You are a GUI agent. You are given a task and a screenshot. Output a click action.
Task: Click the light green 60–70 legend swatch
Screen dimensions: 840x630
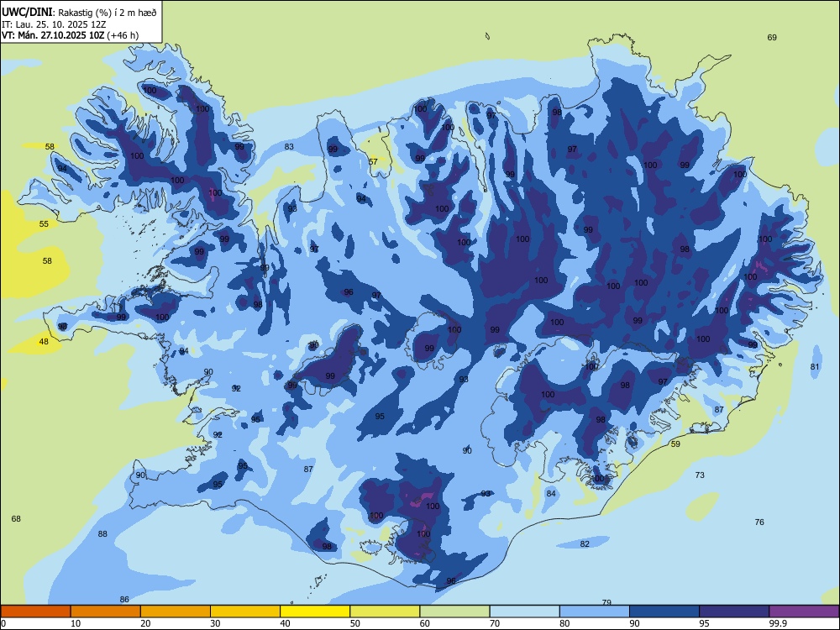(x=454, y=612)
